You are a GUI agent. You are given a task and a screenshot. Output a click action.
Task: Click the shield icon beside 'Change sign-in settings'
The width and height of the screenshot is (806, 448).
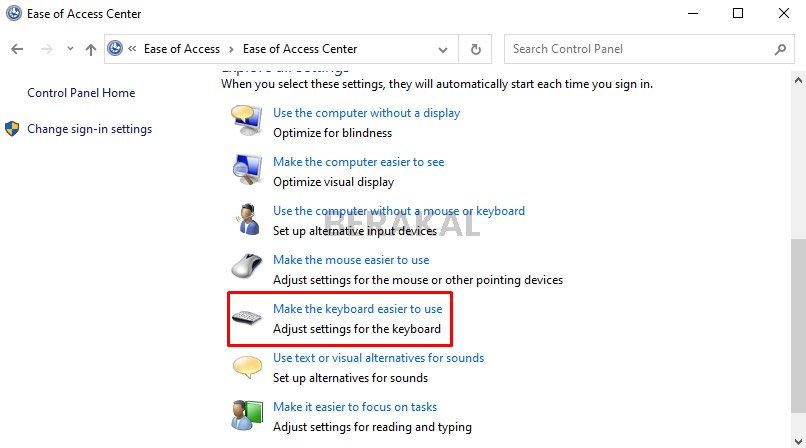[x=12, y=128]
